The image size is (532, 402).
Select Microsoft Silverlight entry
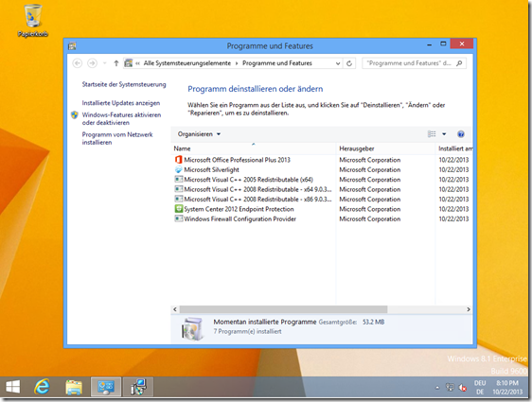pos(211,169)
